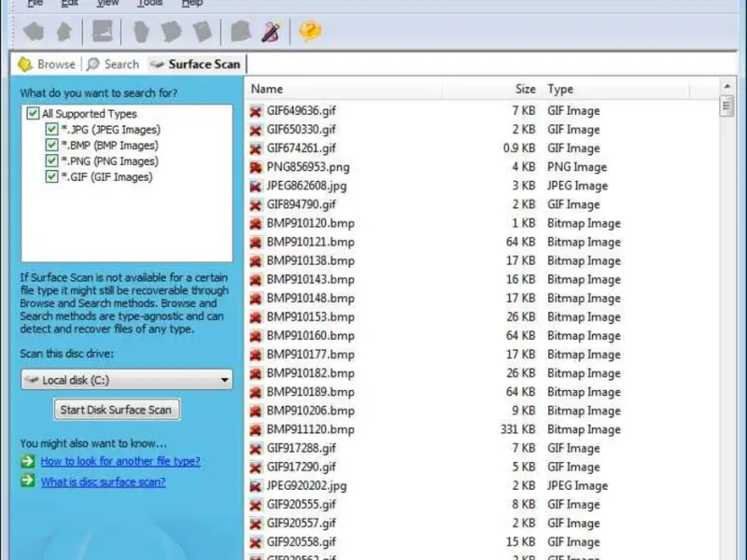Select file name BMP910148.bmp

click(x=311, y=299)
